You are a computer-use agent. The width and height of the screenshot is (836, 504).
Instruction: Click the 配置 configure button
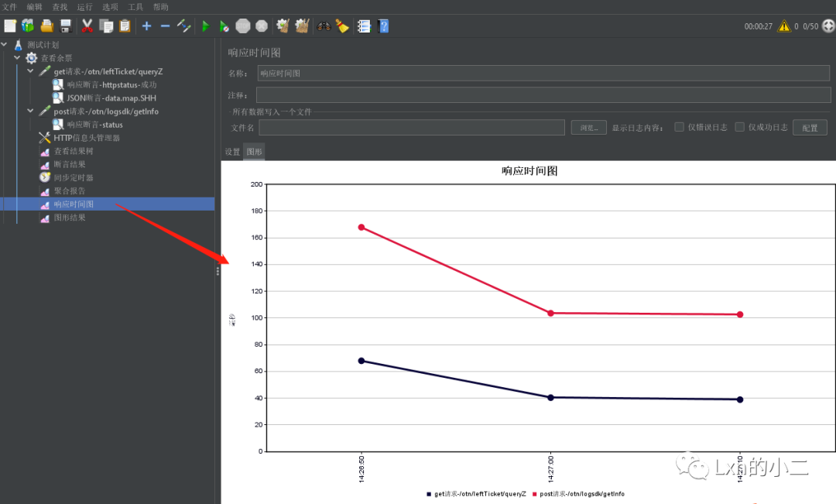[x=810, y=128]
